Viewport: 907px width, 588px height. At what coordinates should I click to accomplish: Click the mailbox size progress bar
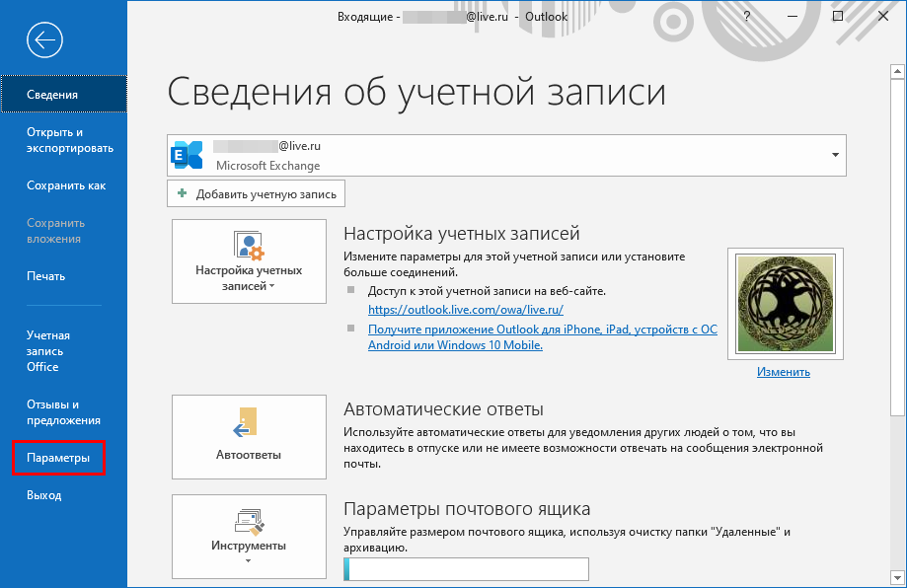pos(466,569)
